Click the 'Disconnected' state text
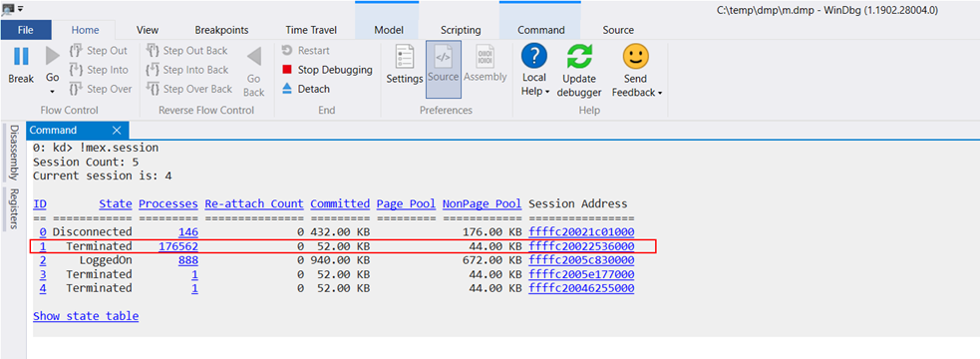 pos(93,232)
